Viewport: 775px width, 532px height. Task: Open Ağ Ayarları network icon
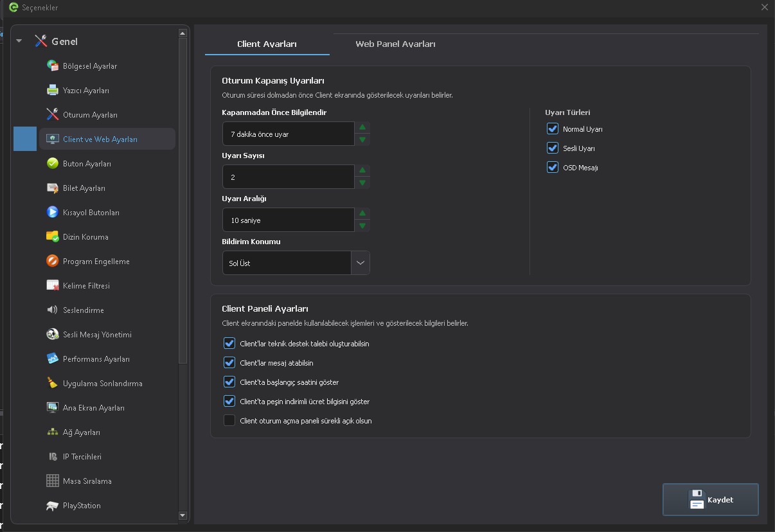[53, 432]
